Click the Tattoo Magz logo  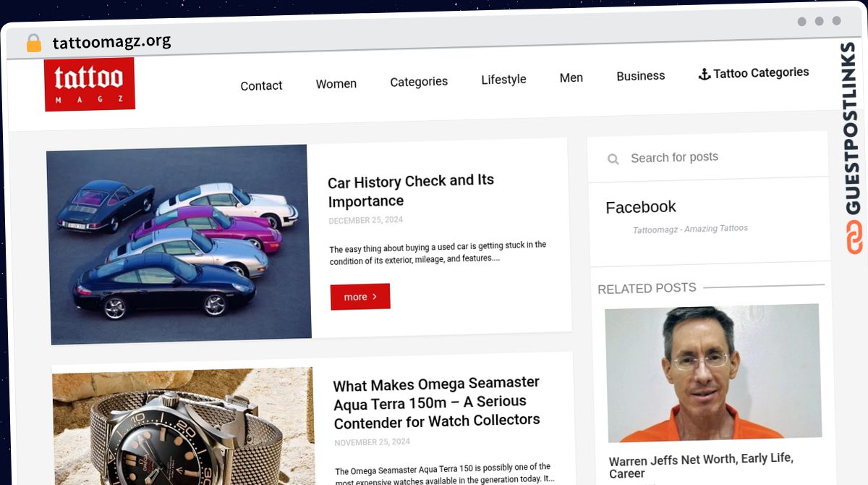[x=90, y=84]
